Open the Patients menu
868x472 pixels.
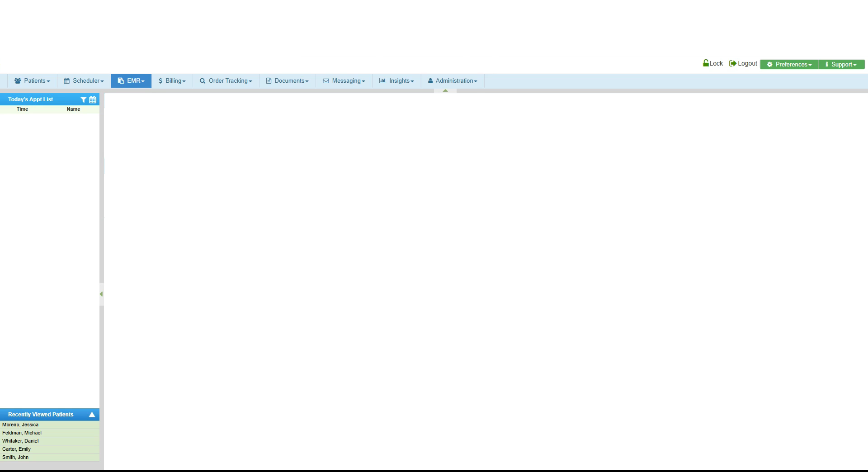(32, 81)
